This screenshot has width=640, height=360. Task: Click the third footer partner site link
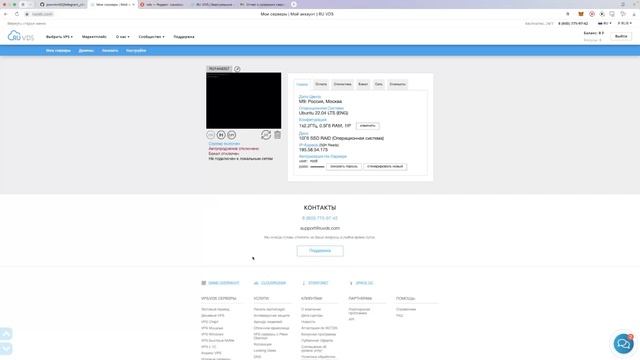pos(315,283)
